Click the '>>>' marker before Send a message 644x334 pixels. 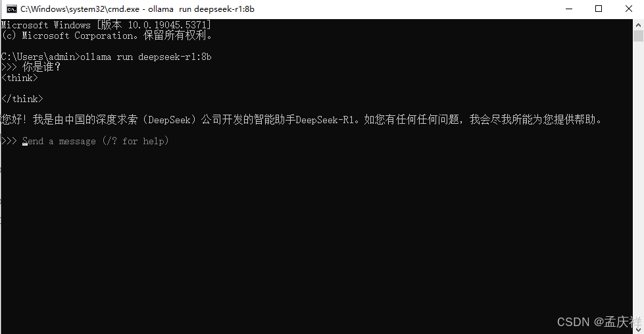(9, 142)
